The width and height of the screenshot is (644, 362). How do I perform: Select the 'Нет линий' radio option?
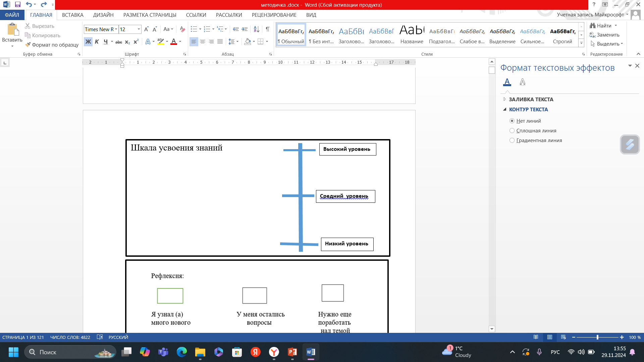(x=512, y=121)
